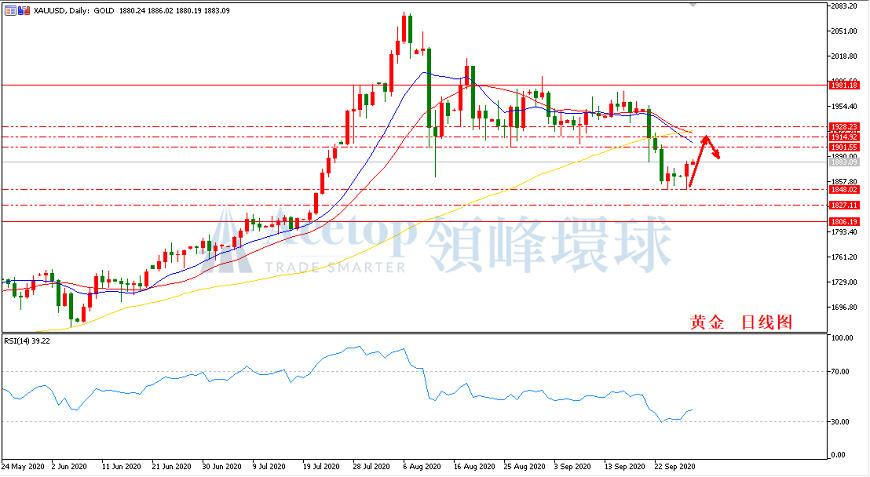Click the XAUUSD, Daily chart title text
This screenshot has height=477, width=870.
click(x=62, y=11)
